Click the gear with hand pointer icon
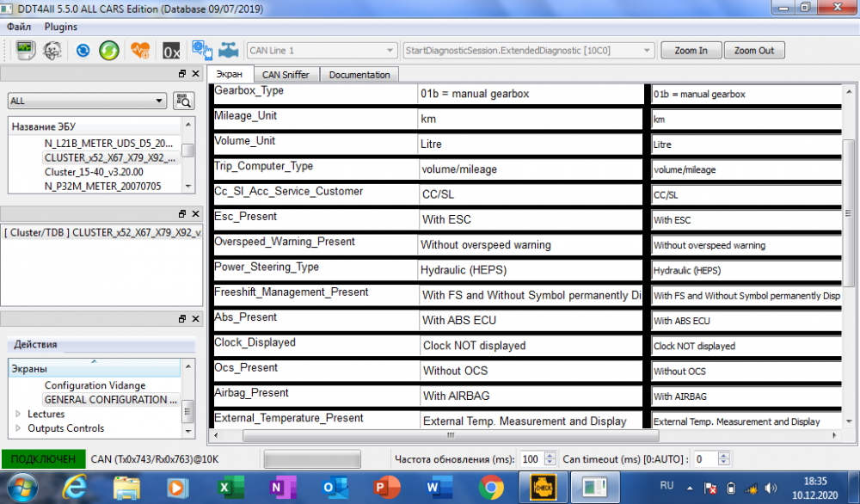The width and height of the screenshot is (860, 504). tap(202, 50)
